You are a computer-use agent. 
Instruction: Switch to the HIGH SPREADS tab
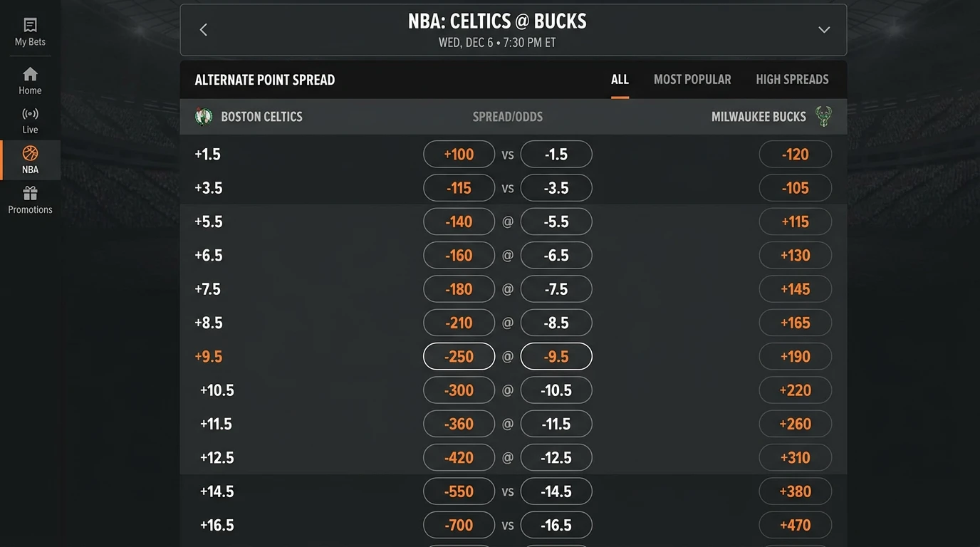click(792, 80)
